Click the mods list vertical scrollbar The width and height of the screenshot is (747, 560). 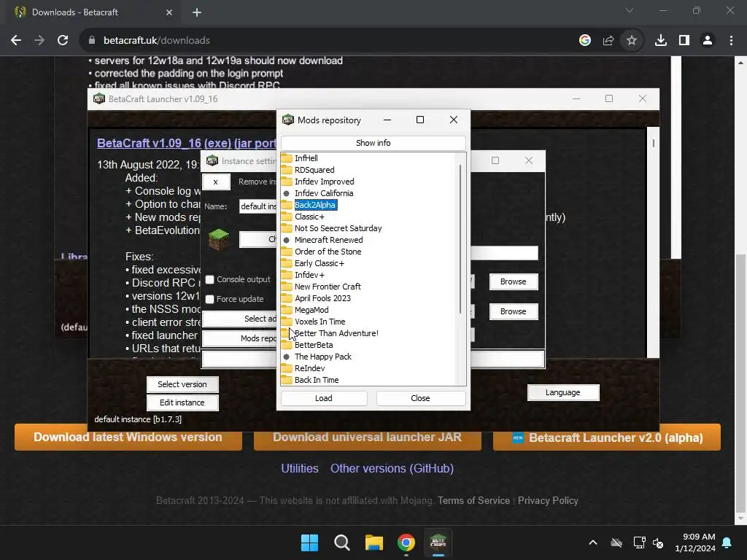coord(460,239)
